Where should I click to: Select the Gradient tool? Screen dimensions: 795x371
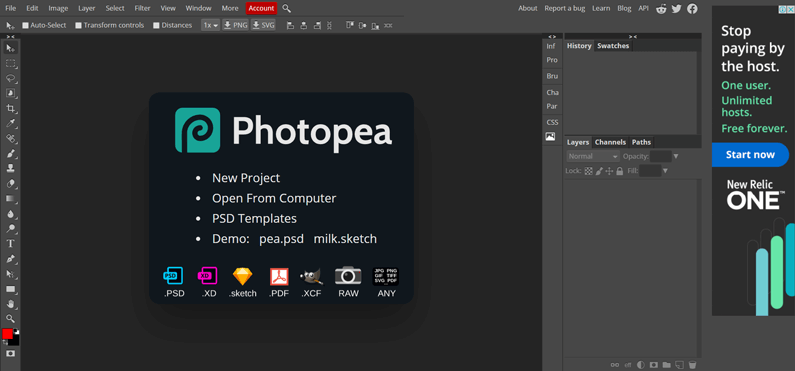(x=10, y=199)
